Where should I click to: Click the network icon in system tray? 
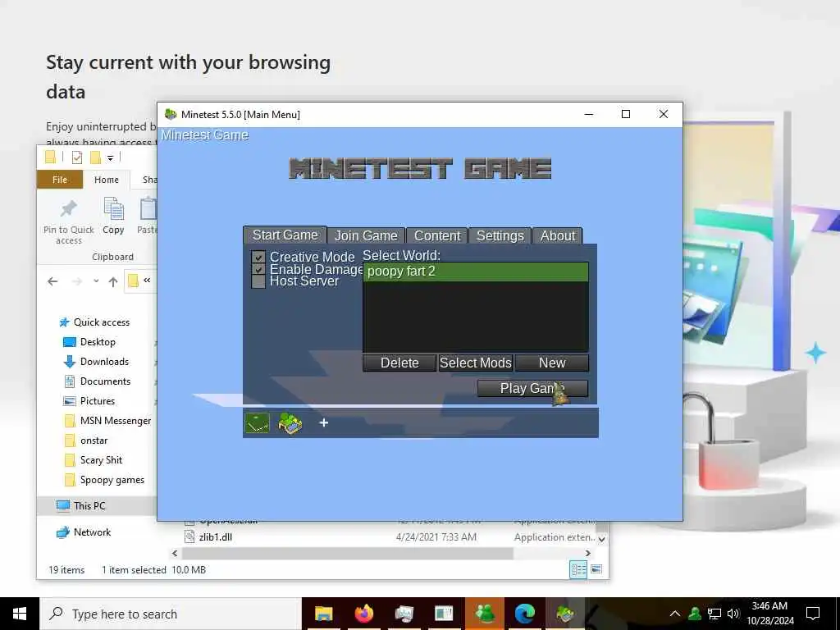pos(714,614)
